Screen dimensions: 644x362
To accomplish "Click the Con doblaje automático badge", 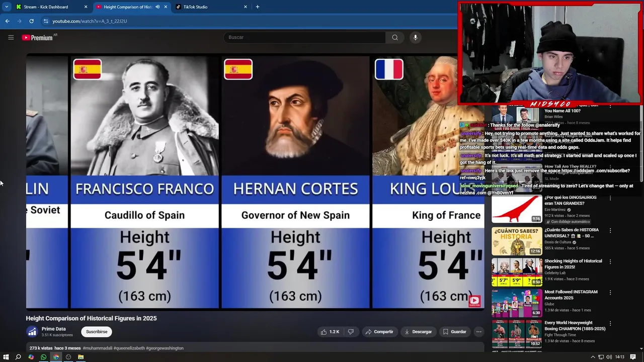I will [568, 222].
